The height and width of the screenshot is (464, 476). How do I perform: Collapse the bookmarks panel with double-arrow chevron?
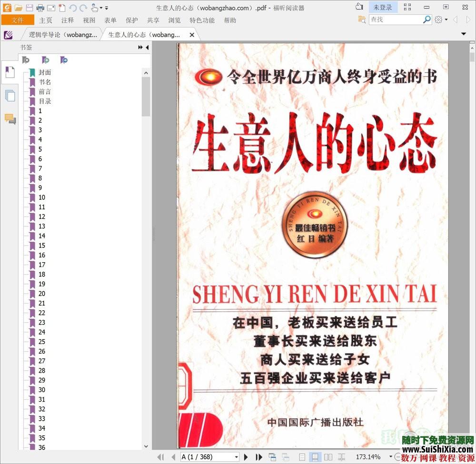click(139, 47)
